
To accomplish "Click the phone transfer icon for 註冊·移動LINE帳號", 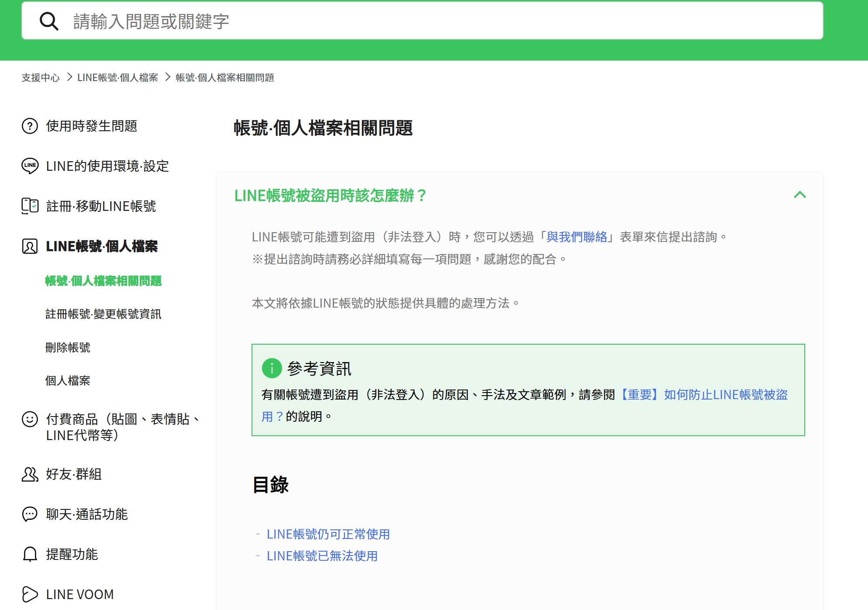I will (30, 206).
